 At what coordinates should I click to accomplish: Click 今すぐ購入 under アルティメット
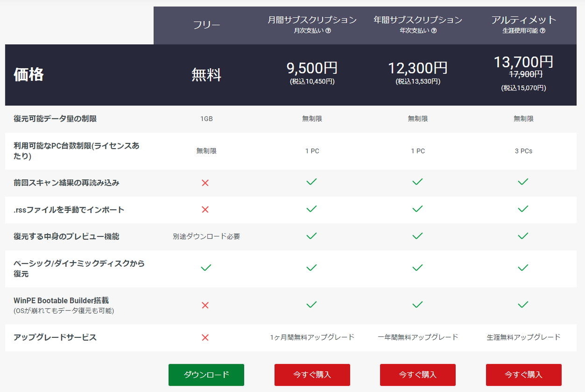tap(523, 375)
